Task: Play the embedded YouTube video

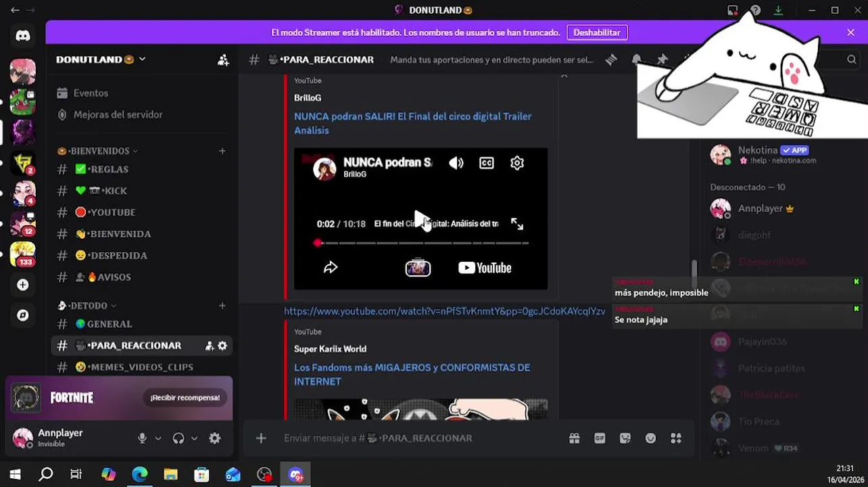Action: coord(421,219)
